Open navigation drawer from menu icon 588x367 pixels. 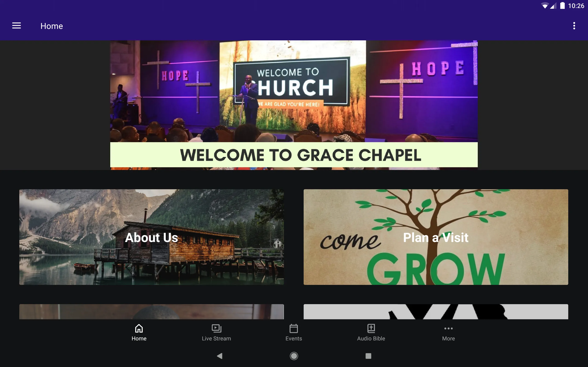pyautogui.click(x=17, y=25)
